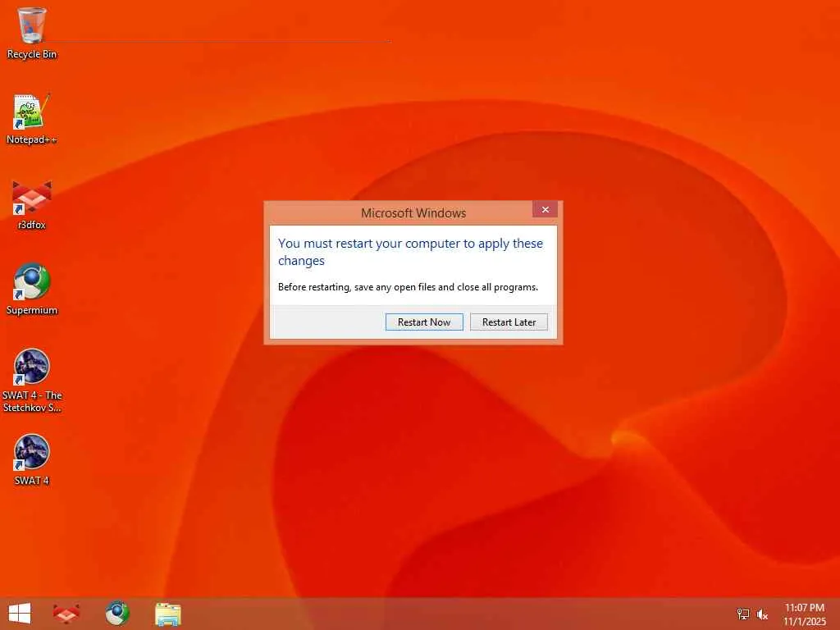Viewport: 840px width, 630px height.
Task: Open the clock showing 11:07 PM
Action: point(805,614)
